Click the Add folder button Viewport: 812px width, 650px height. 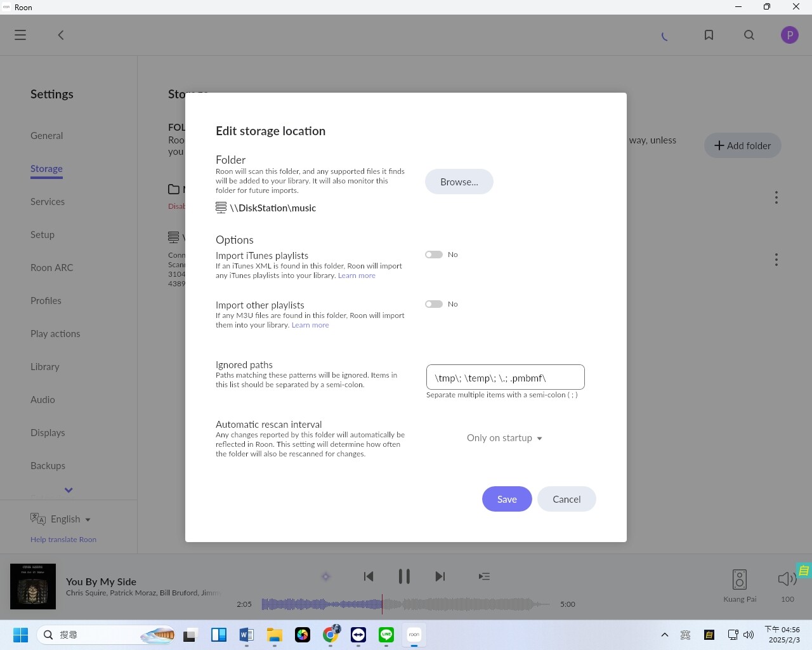(x=743, y=145)
